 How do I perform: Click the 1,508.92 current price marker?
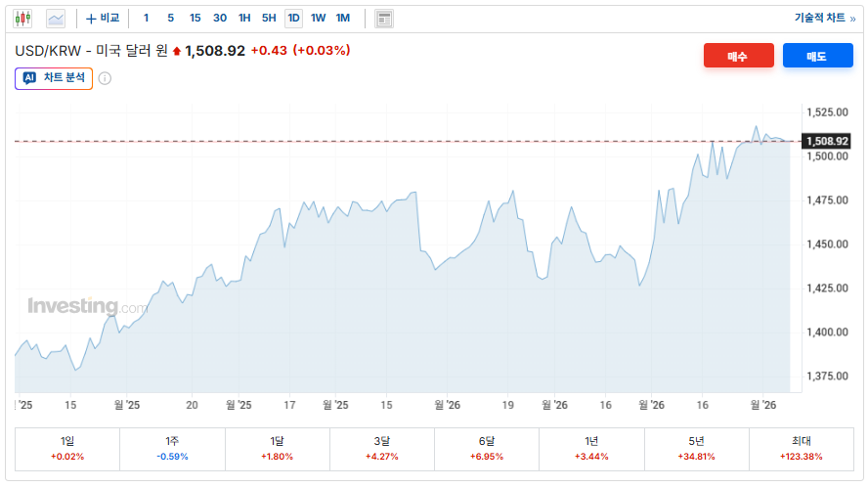point(826,142)
